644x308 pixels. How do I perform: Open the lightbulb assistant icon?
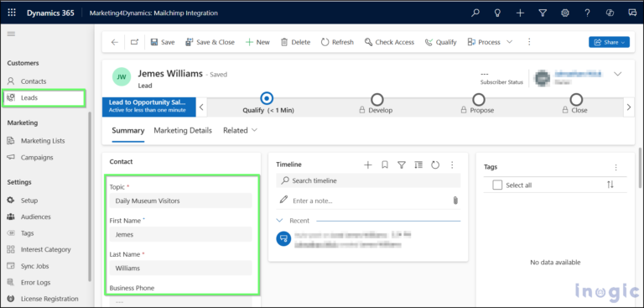point(497,13)
